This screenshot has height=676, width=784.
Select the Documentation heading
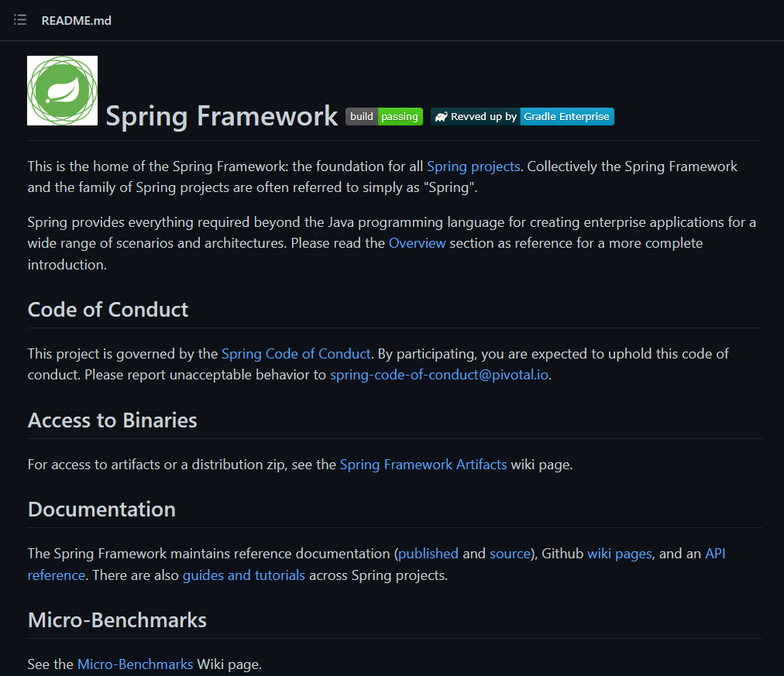(101, 509)
